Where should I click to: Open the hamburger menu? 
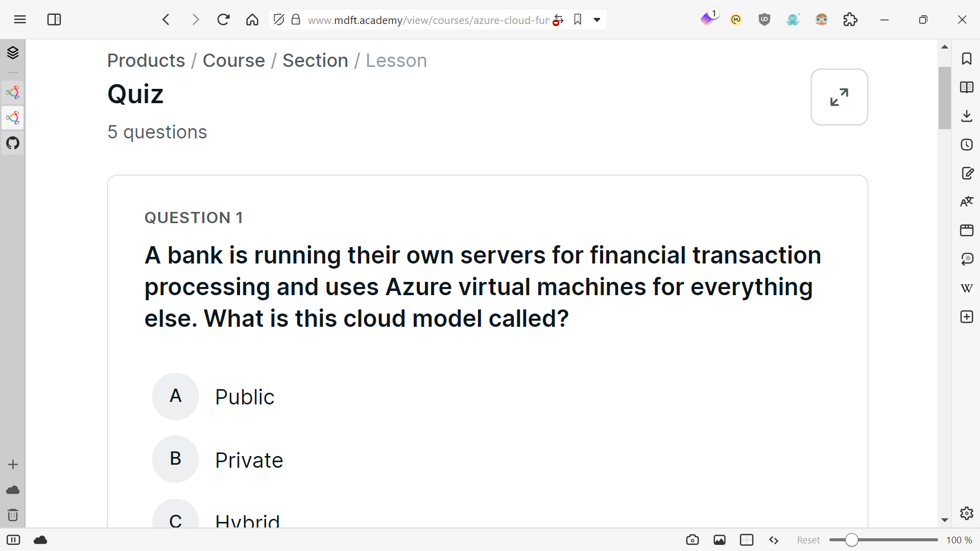pos(20,19)
